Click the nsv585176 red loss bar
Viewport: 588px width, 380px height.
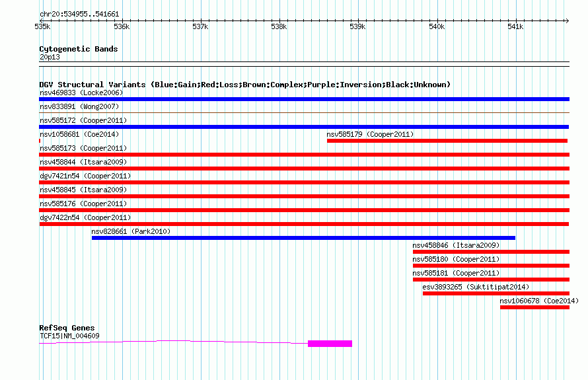304,210
